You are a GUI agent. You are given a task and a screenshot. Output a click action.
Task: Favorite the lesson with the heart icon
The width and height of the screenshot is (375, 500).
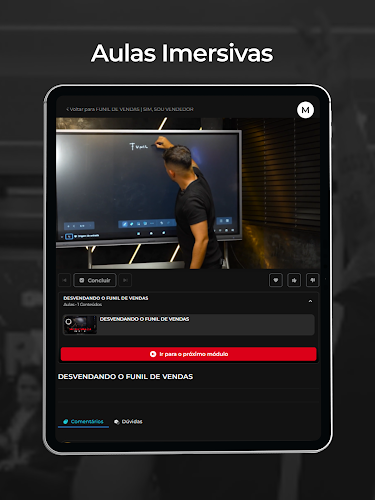(x=276, y=280)
